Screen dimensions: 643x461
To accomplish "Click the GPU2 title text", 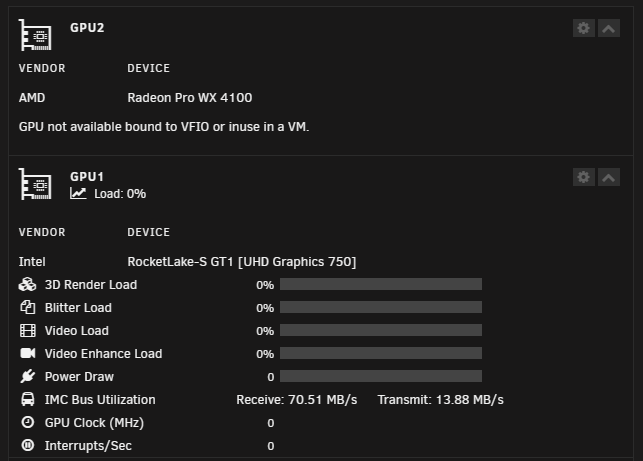I will pyautogui.click(x=87, y=28).
